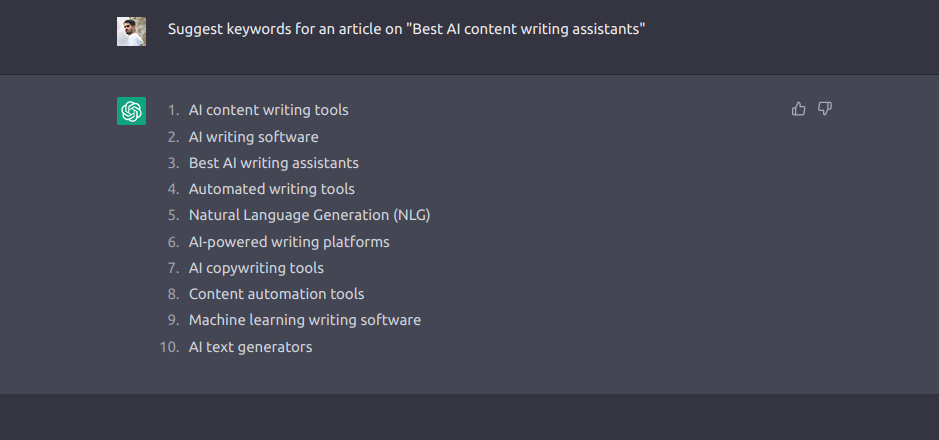Click the thumbs down feedback icon
This screenshot has height=440, width=939.
coord(825,108)
